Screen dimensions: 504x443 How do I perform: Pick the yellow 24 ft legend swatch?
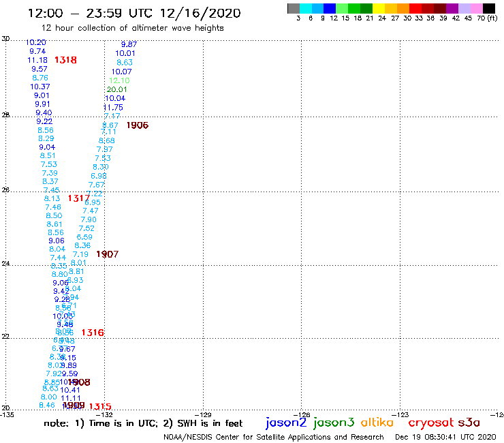[x=379, y=8]
